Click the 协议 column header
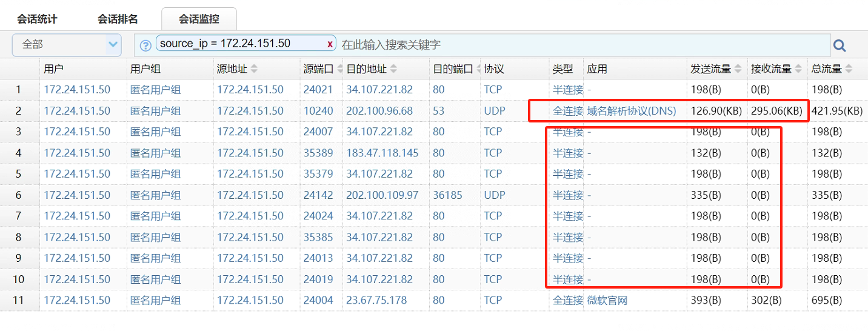This screenshot has width=868, height=331. (494, 69)
